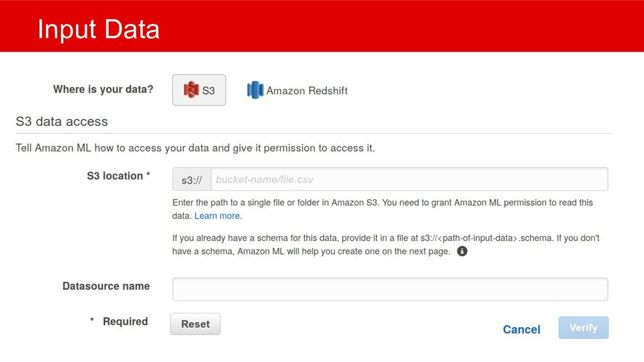Click the red S3 bucket icon

(x=191, y=90)
